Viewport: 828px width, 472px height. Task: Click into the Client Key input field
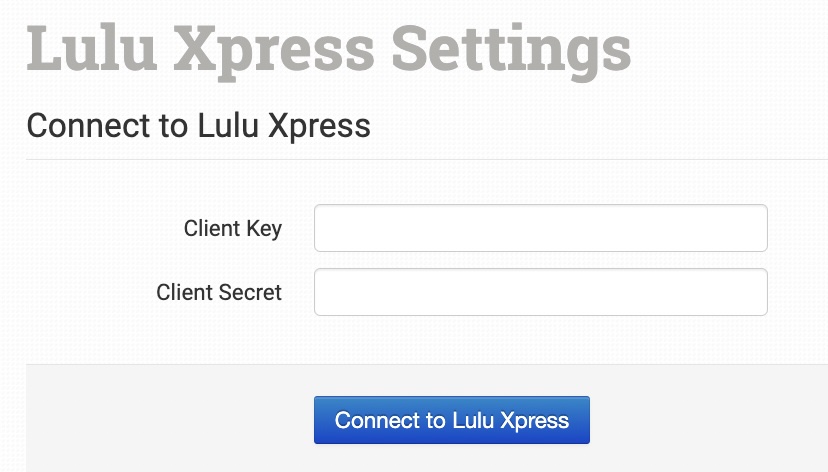540,229
